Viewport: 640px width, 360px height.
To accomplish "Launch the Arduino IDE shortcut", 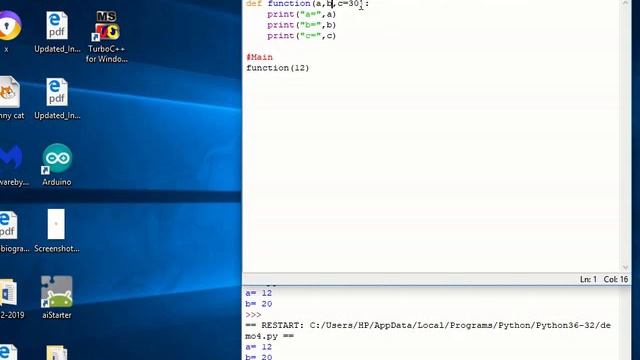I will [57, 165].
